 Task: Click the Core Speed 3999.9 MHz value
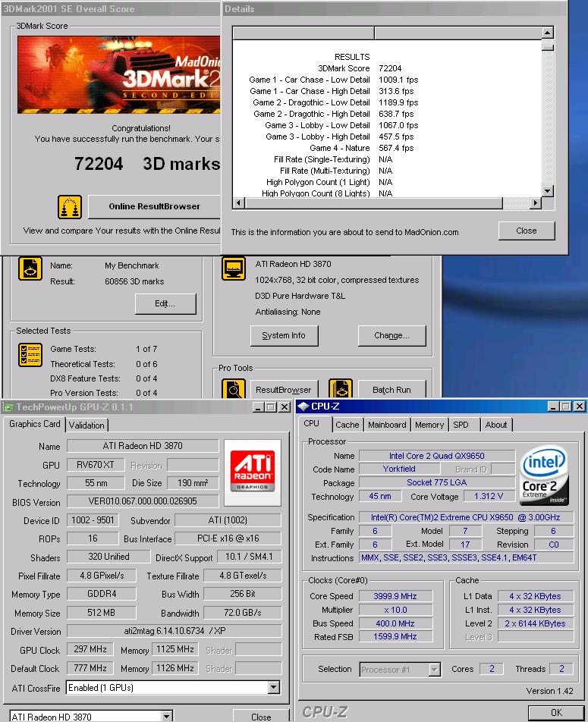coord(395,596)
